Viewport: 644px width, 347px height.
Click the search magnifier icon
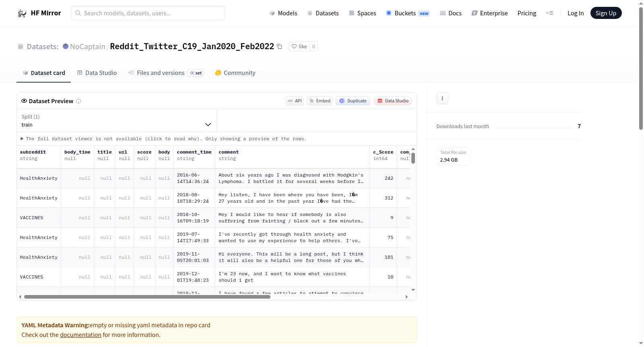(78, 13)
